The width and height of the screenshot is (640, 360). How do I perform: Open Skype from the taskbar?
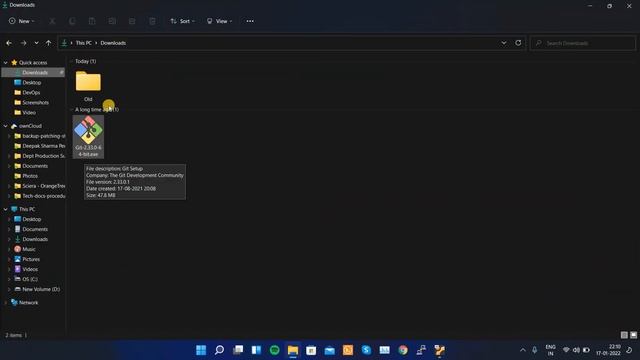tap(366, 350)
